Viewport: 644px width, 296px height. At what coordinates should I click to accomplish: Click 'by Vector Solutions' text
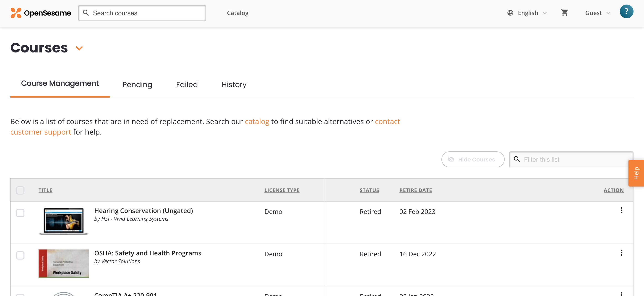tap(117, 262)
